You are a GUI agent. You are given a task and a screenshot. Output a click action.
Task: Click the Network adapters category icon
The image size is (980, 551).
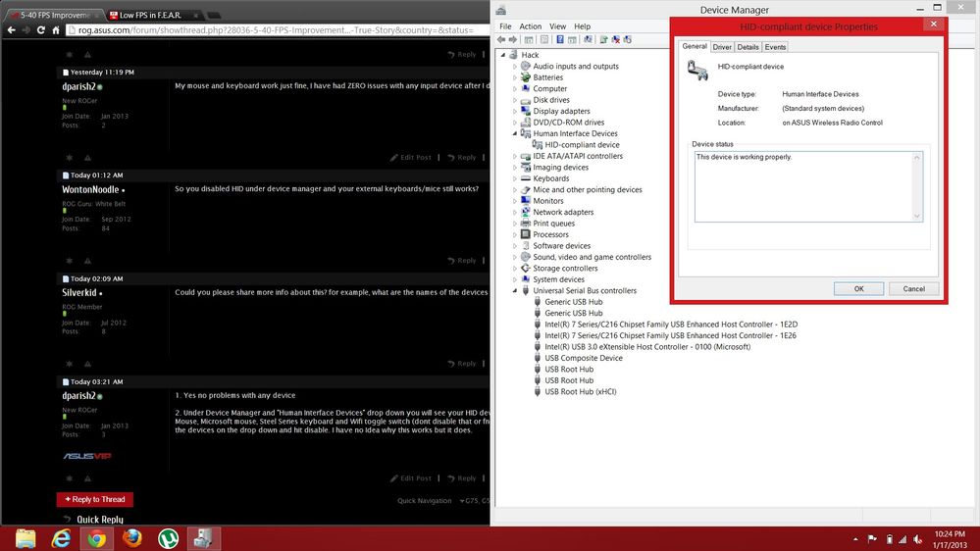click(526, 212)
